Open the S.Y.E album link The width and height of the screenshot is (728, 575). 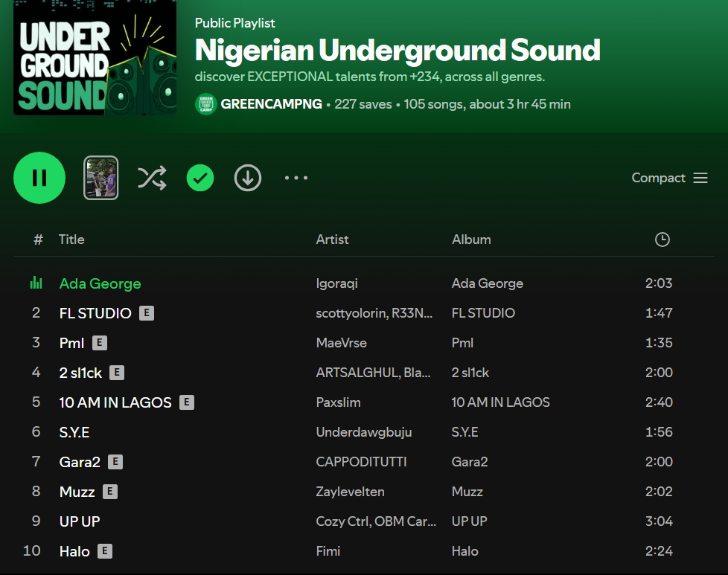[464, 432]
